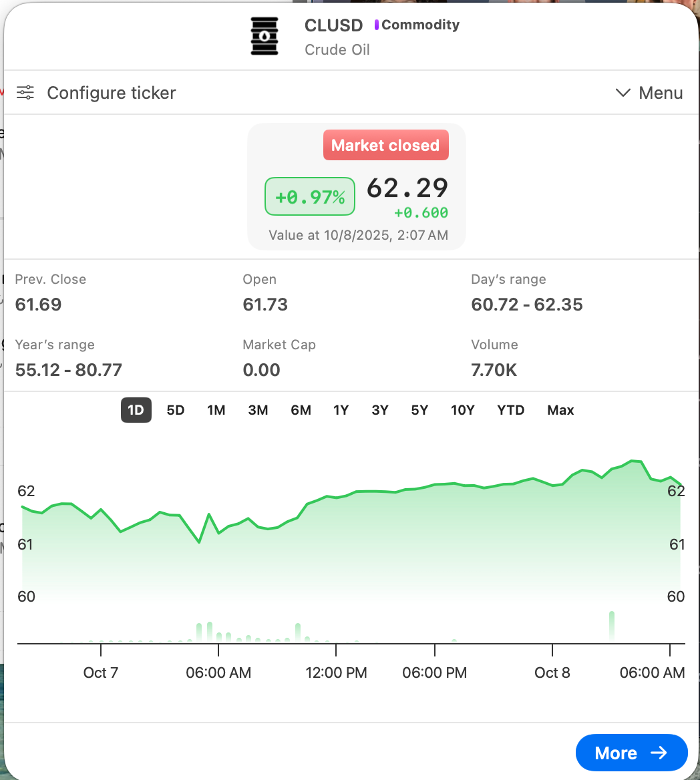Switch chart to 5D range
The image size is (700, 780).
pyautogui.click(x=175, y=410)
